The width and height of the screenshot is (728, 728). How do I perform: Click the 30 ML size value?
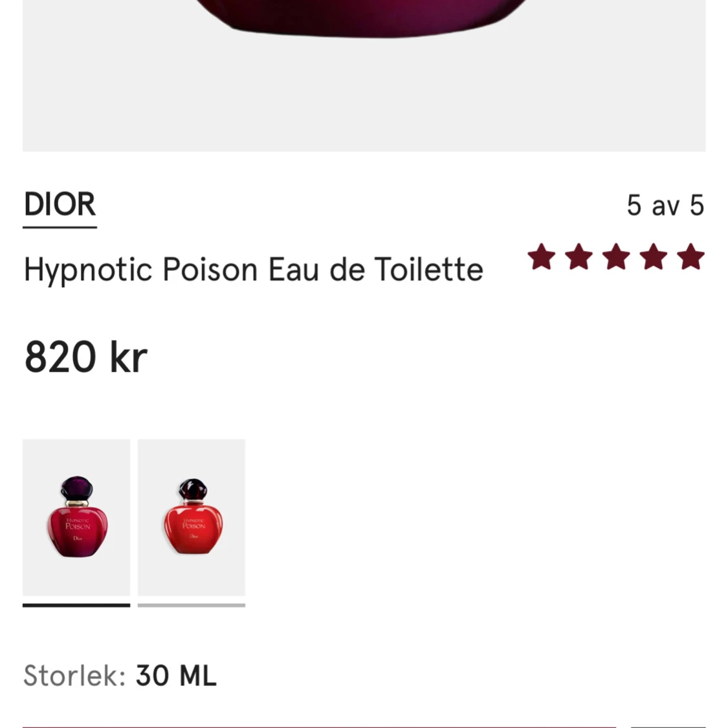176,676
